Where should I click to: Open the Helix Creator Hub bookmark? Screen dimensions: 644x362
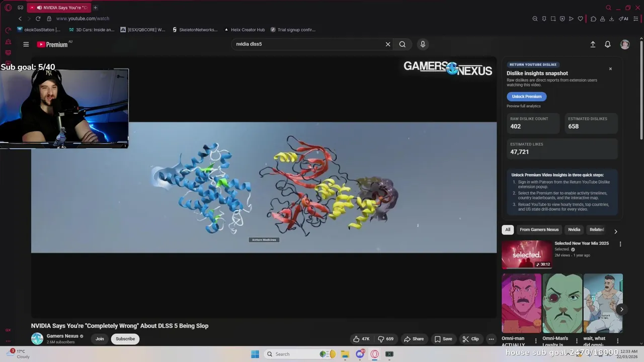point(245,30)
